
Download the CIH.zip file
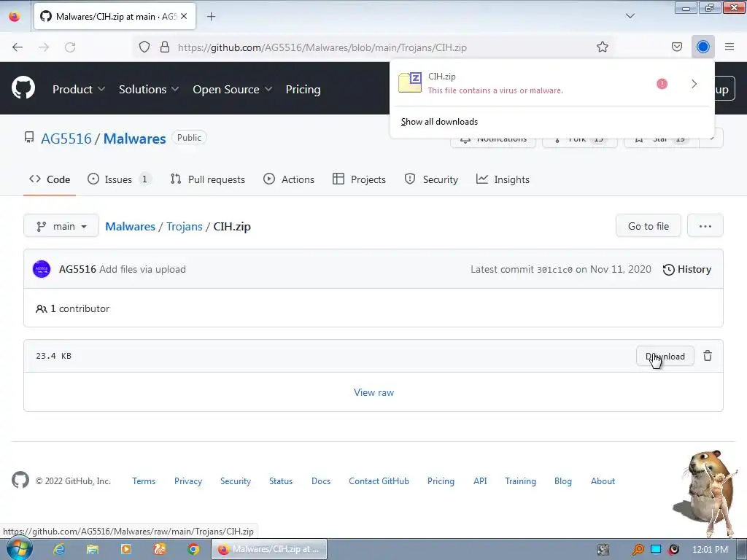tap(665, 356)
